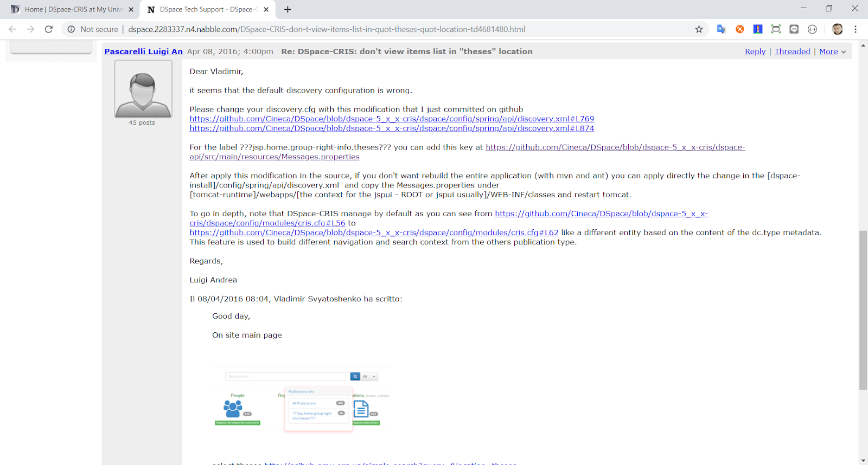Click scrollbar up arrow
Image resolution: width=868 pixels, height=465 pixels.
(x=863, y=45)
